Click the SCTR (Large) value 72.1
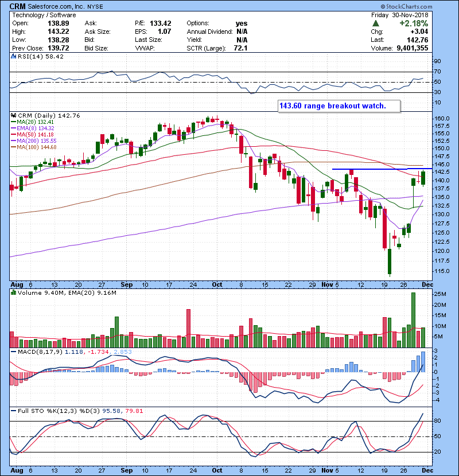This screenshot has width=459, height=476. click(x=240, y=48)
